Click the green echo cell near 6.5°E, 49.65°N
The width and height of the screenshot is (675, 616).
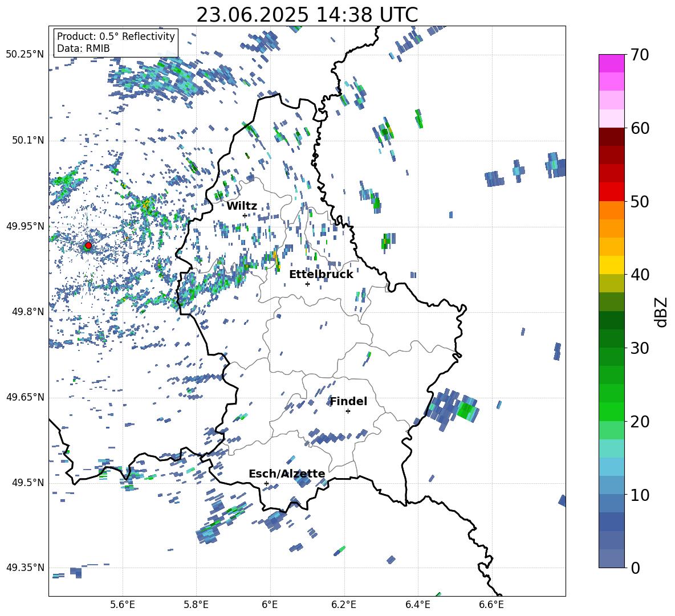point(466,410)
